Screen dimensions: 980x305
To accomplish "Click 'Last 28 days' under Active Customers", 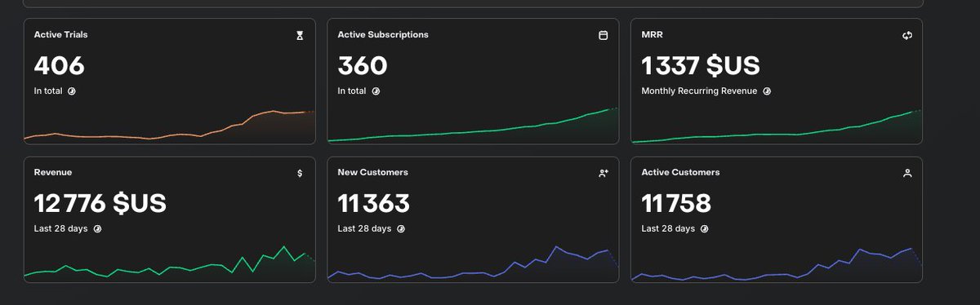I will tap(668, 229).
